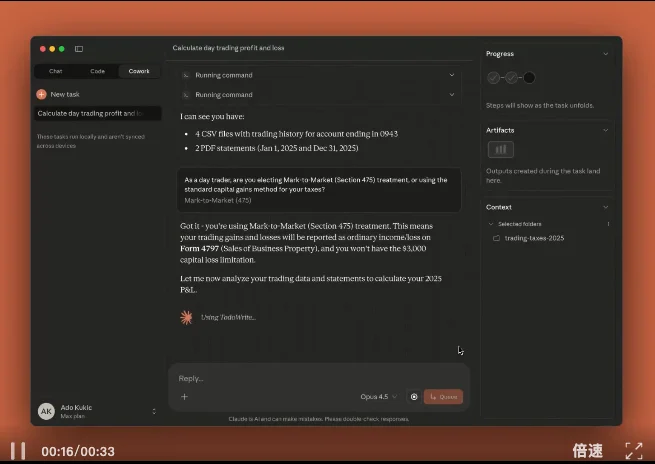Collapse the Artifacts panel
Viewport: 655px width, 464px height.
605,130
